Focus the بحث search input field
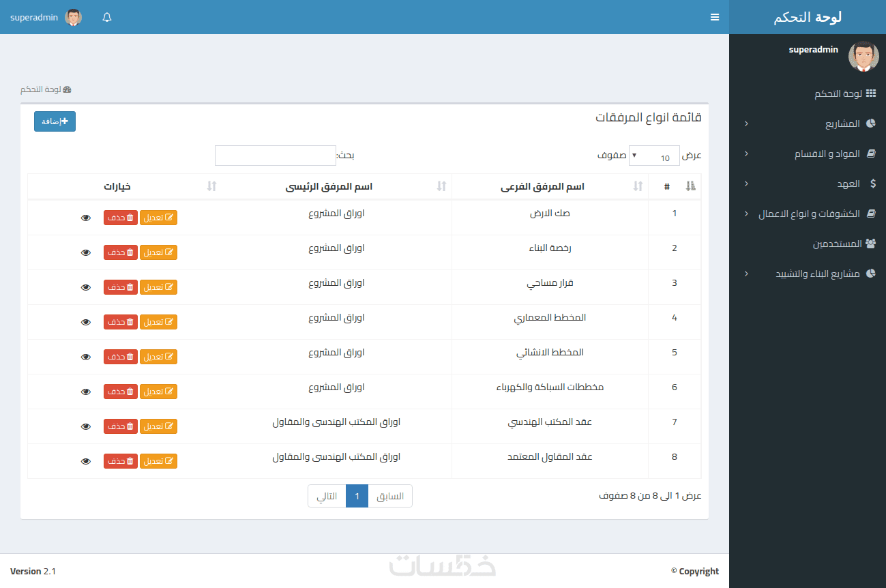The image size is (886, 588). click(x=276, y=156)
